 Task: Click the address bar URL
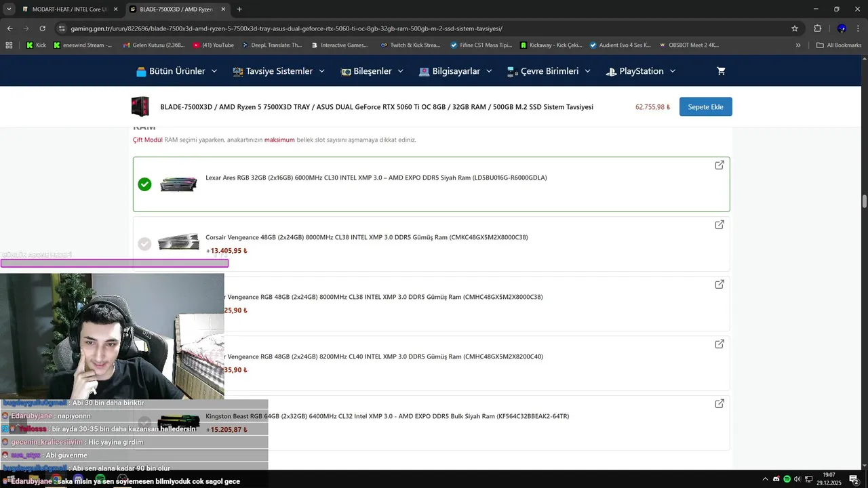[286, 28]
